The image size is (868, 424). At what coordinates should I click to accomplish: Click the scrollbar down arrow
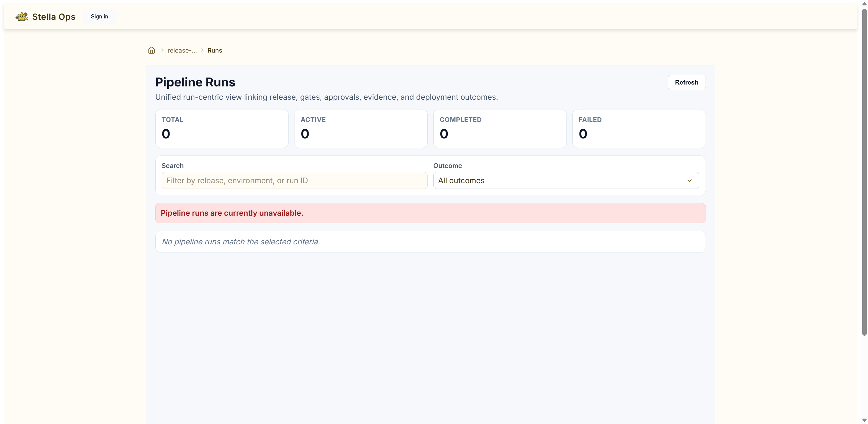(x=864, y=420)
